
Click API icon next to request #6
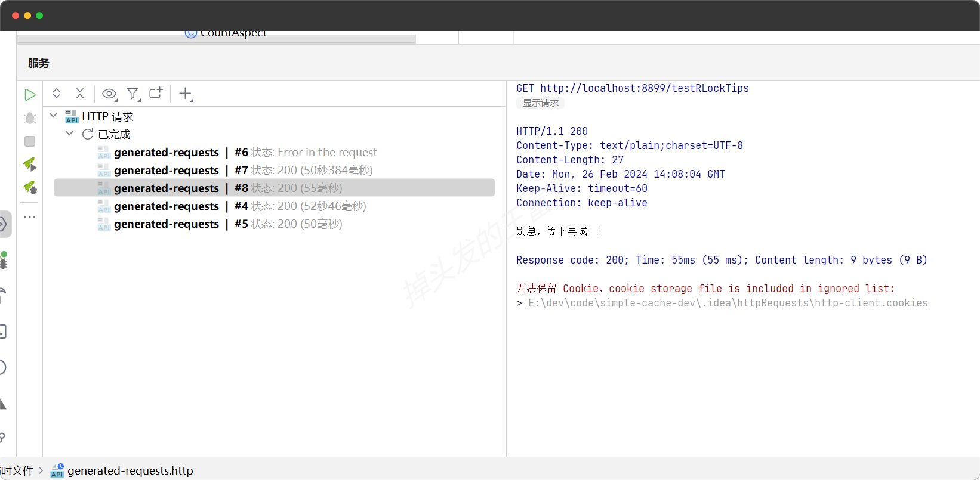[104, 153]
